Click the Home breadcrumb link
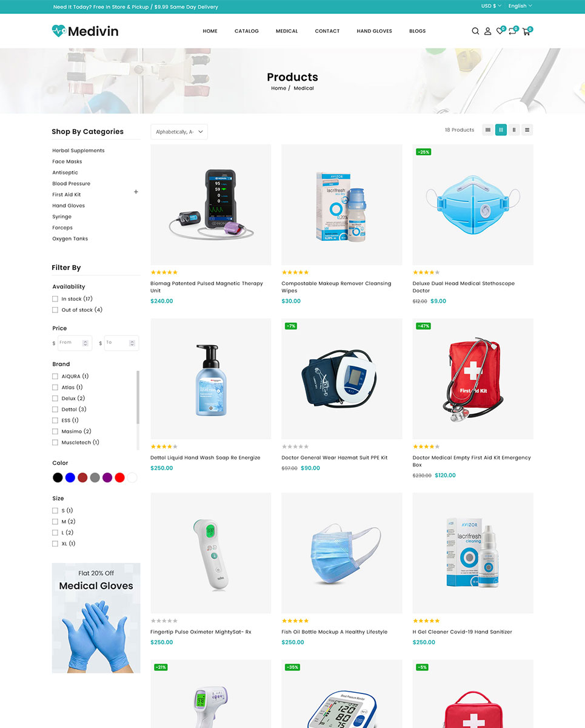The image size is (585, 728). point(278,89)
